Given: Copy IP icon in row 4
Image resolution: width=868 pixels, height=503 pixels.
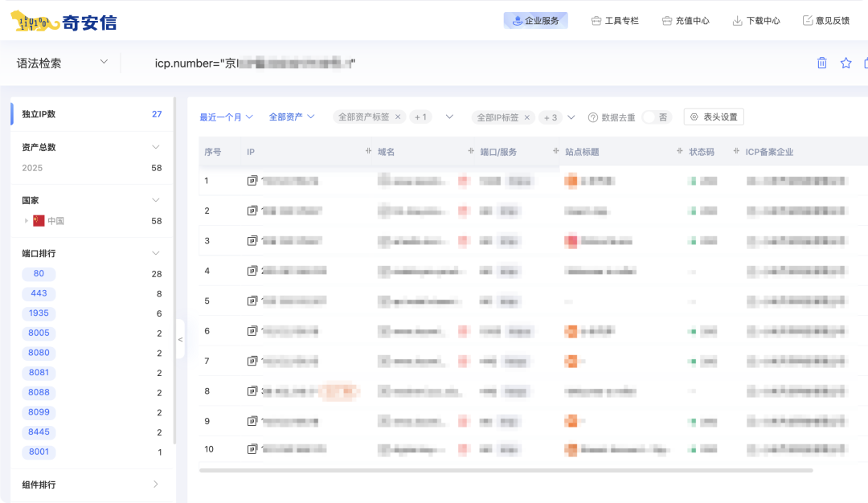Looking at the screenshot, I should pos(252,271).
